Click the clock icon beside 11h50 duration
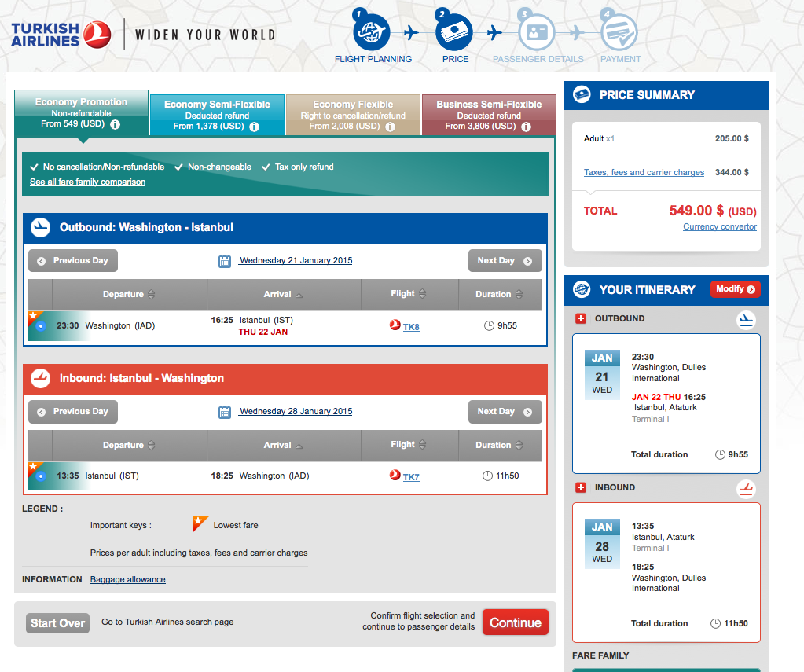 [x=487, y=476]
